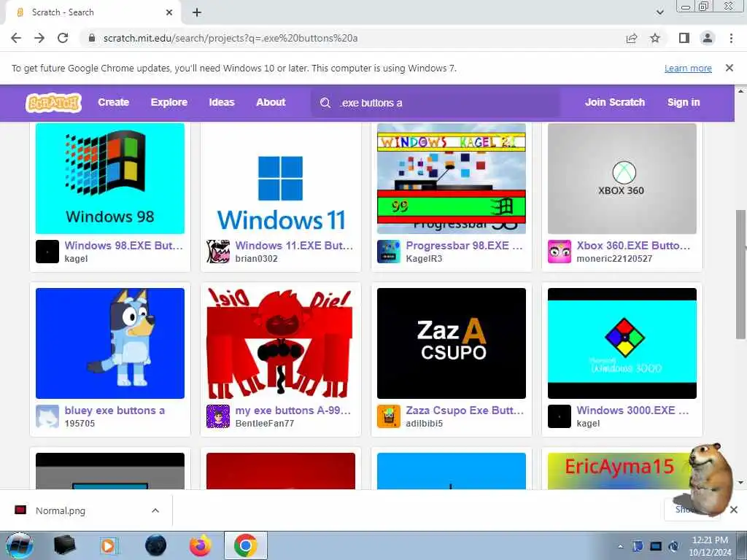Click the page vertical scrollbar thumb
Image resolution: width=747 pixels, height=560 pixels.
coord(740,274)
